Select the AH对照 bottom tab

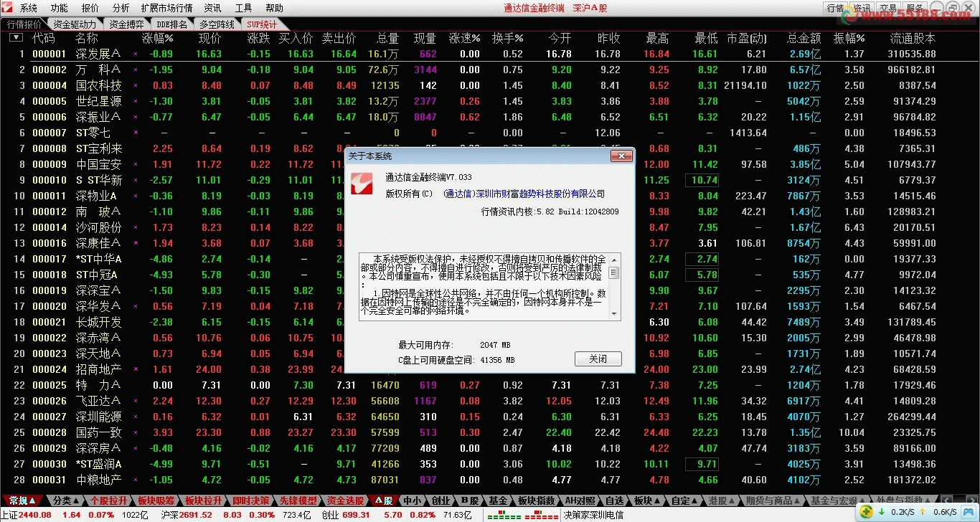point(580,500)
